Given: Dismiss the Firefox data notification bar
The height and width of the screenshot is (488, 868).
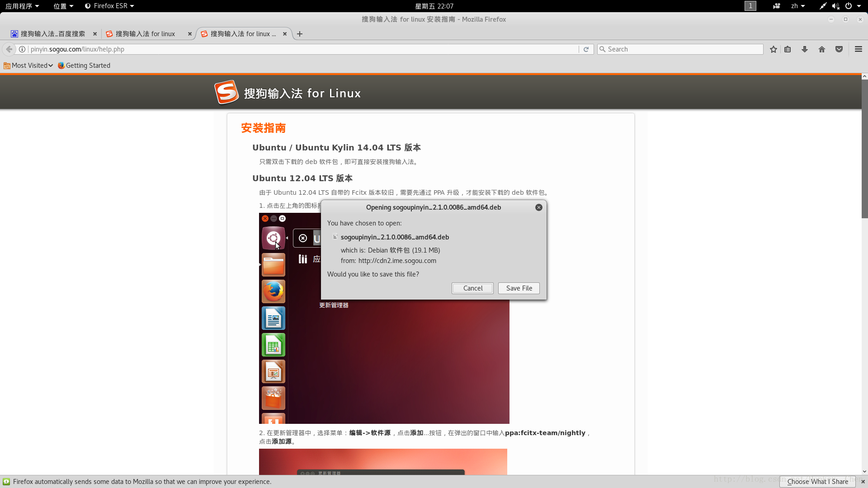Looking at the screenshot, I should 863,482.
